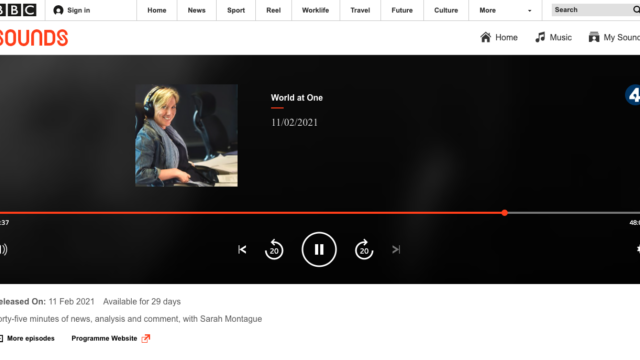Screen dimensions: 640x360
Task: Click the total duration readout
Action: click(x=634, y=222)
